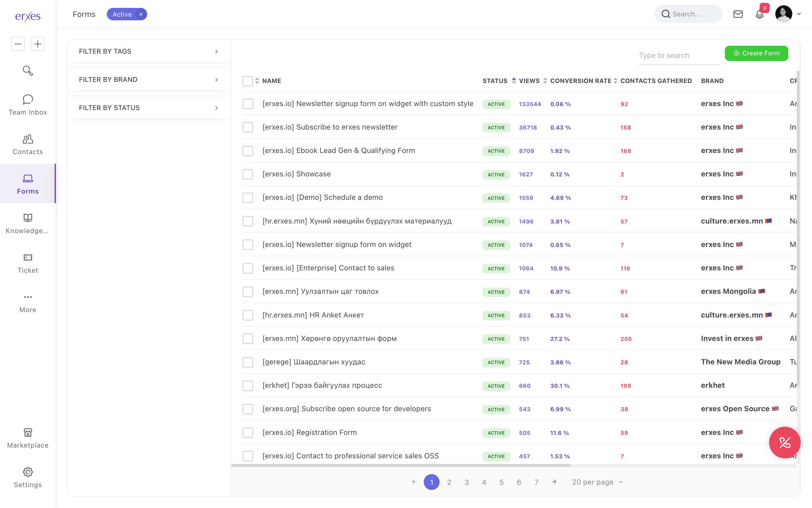Check Registration Form row checkbox

coord(248,432)
